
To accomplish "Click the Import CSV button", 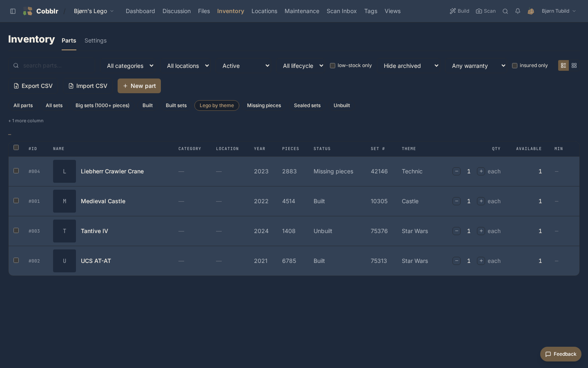I will (x=88, y=86).
